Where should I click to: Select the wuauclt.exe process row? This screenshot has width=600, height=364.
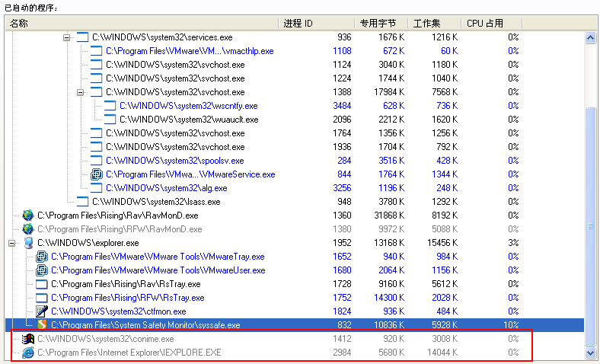point(295,120)
